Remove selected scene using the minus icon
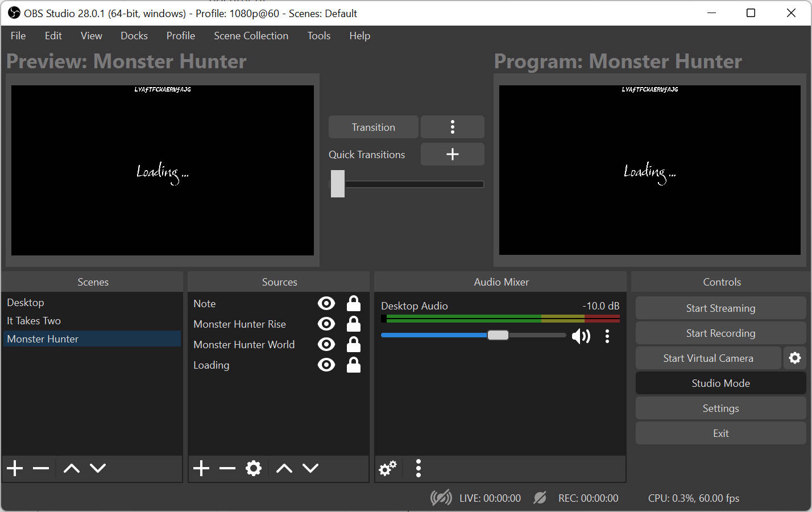Image resolution: width=812 pixels, height=512 pixels. click(40, 468)
